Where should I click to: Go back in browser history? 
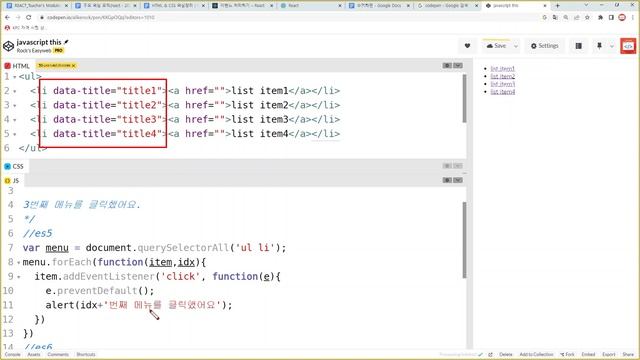click(x=7, y=18)
